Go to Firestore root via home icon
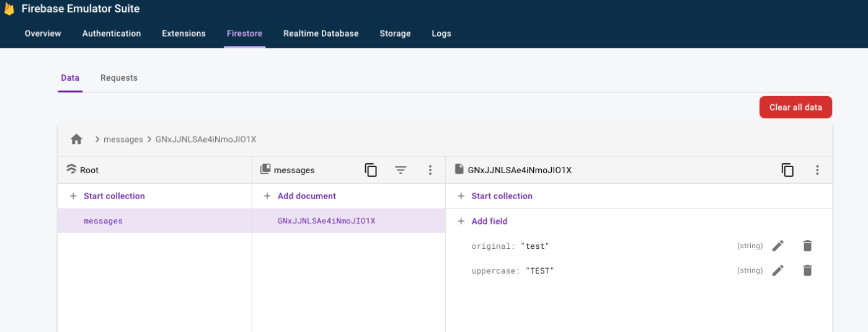This screenshot has height=332, width=868. [x=76, y=139]
